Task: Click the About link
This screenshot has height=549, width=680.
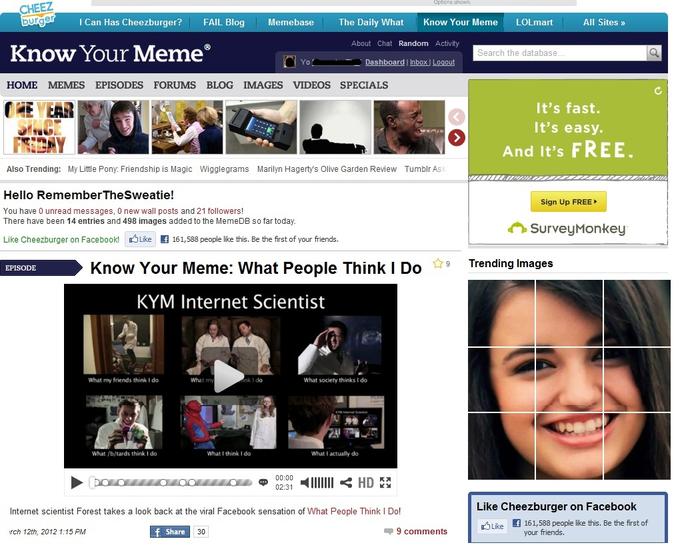Action: [361, 43]
